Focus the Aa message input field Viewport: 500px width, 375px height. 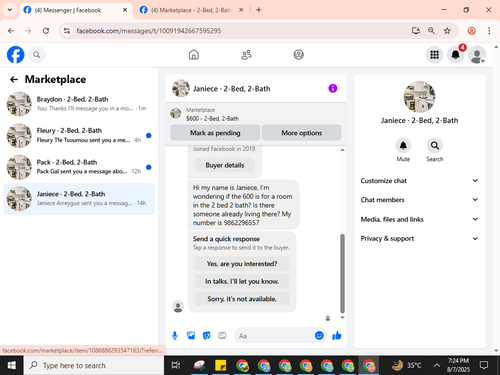pos(274,336)
